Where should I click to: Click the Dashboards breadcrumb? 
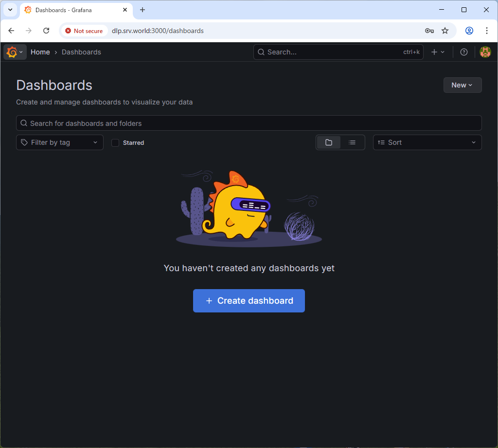(x=81, y=52)
